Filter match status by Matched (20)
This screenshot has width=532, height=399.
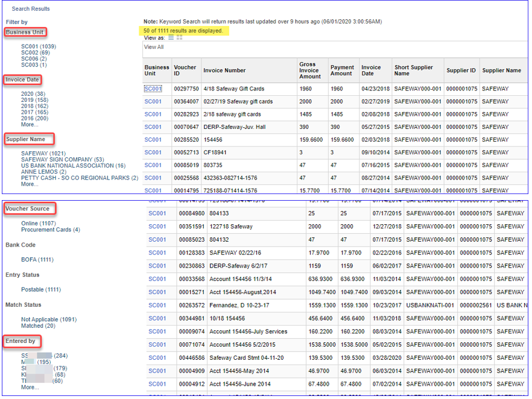pyautogui.click(x=37, y=325)
